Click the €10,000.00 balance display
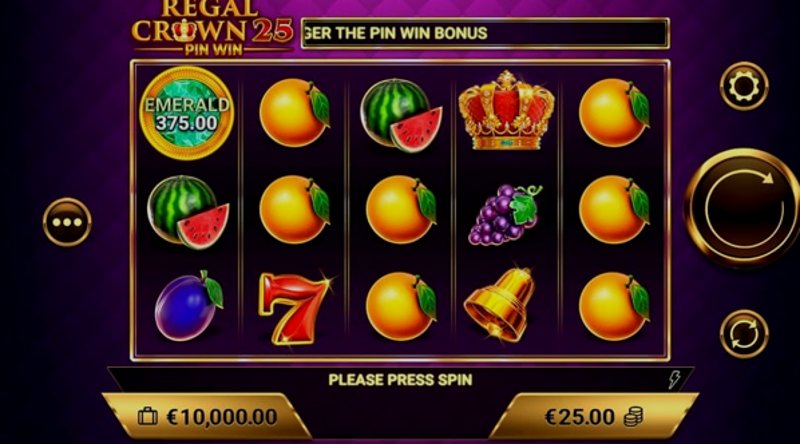Viewport: 800px width, 444px height. coord(206,417)
